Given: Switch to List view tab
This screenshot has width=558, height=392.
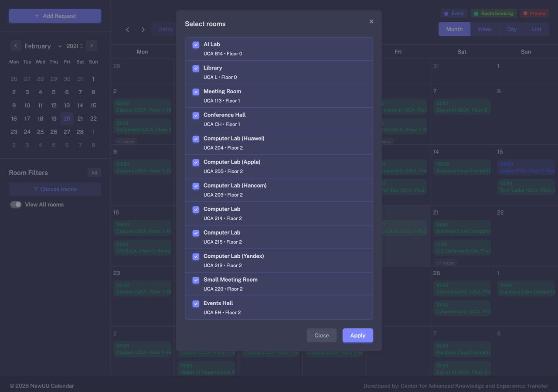Looking at the screenshot, I should click(536, 29).
